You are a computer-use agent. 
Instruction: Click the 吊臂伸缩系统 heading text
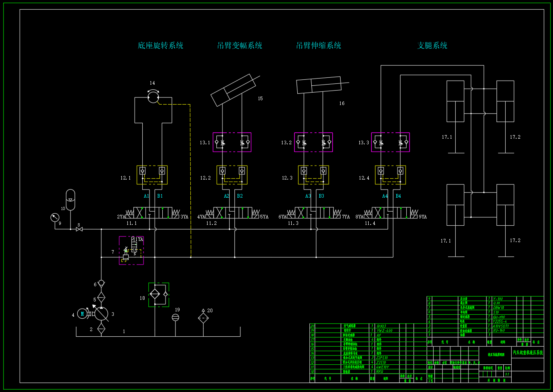(319, 46)
